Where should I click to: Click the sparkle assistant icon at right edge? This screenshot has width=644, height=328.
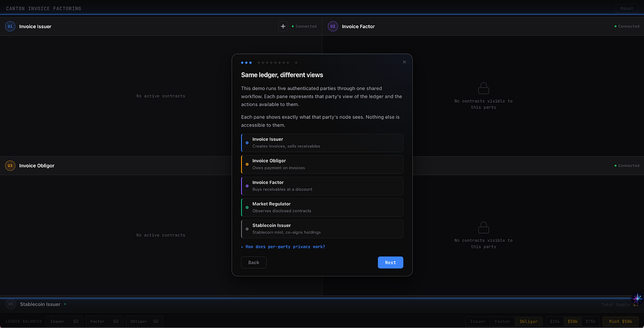(x=637, y=298)
